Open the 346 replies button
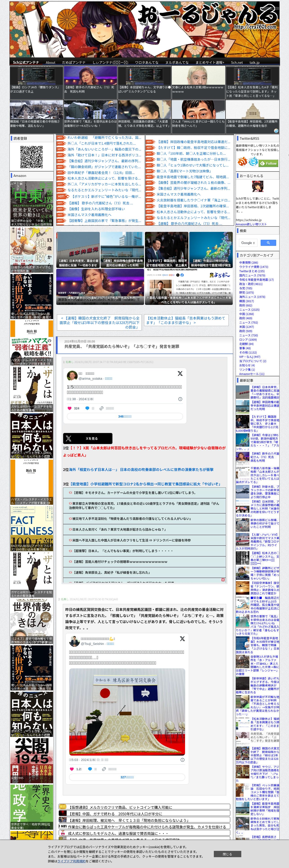 (x=125, y=416)
